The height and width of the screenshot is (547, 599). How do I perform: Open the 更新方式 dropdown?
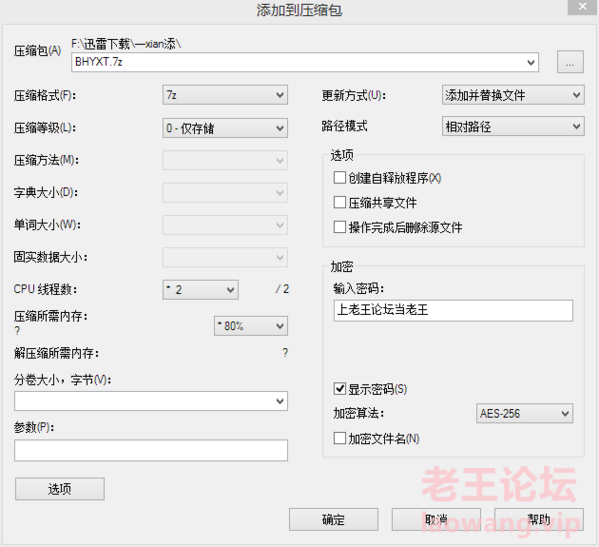pyautogui.click(x=513, y=95)
